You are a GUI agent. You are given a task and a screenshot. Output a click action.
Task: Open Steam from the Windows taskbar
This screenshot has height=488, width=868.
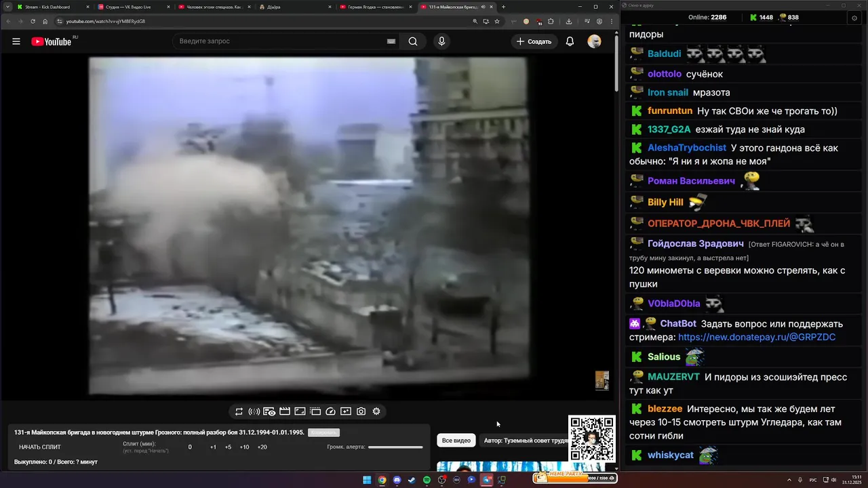pyautogui.click(x=412, y=480)
